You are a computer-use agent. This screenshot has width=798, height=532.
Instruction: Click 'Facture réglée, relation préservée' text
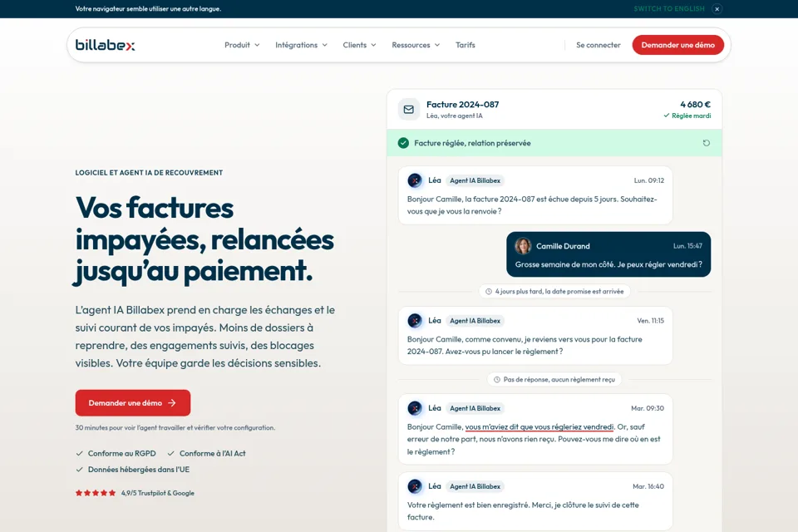coord(472,143)
